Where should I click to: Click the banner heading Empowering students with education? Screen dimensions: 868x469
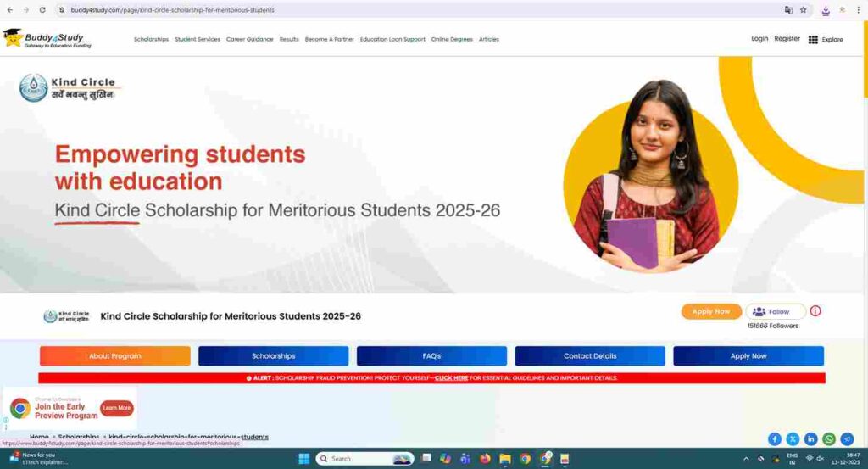pos(180,168)
